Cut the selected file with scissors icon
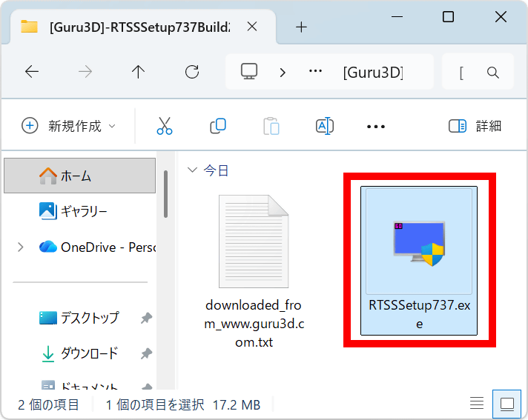The width and height of the screenshot is (528, 420). [x=165, y=126]
